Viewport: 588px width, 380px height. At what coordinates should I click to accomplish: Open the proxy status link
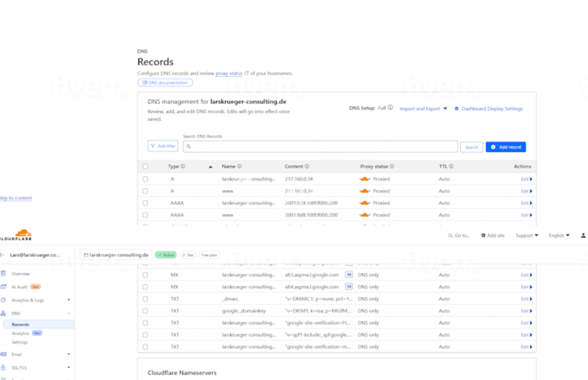229,73
